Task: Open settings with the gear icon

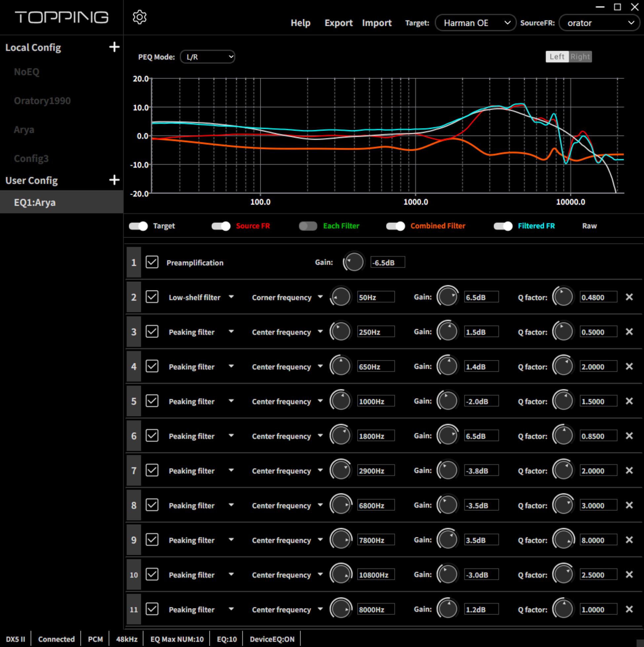Action: [x=139, y=17]
